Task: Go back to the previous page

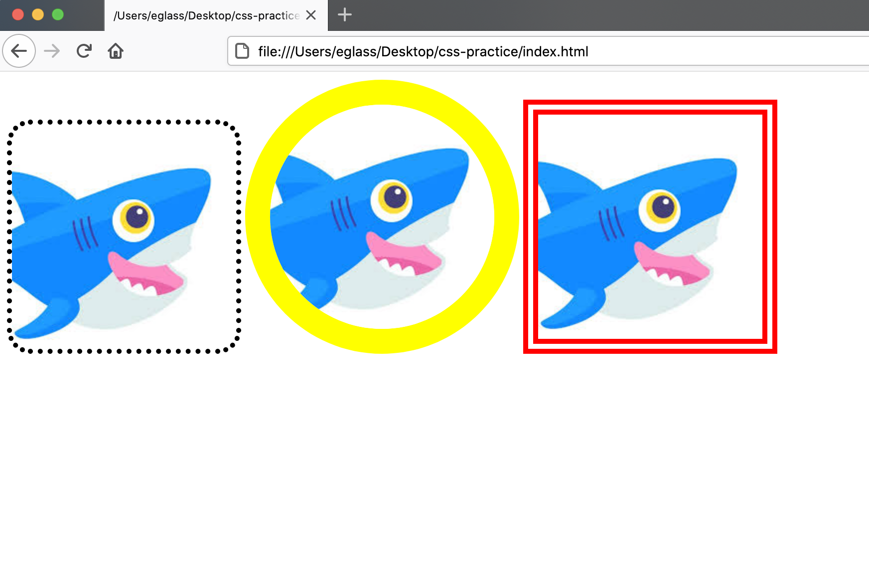Action: point(19,51)
